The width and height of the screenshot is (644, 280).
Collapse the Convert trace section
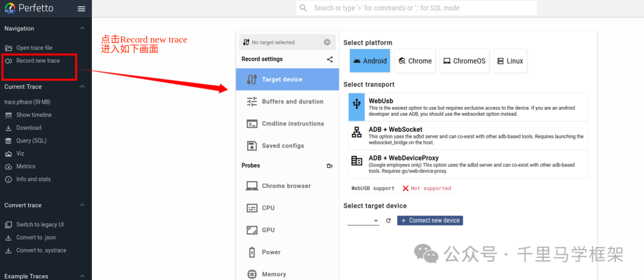click(x=82, y=205)
